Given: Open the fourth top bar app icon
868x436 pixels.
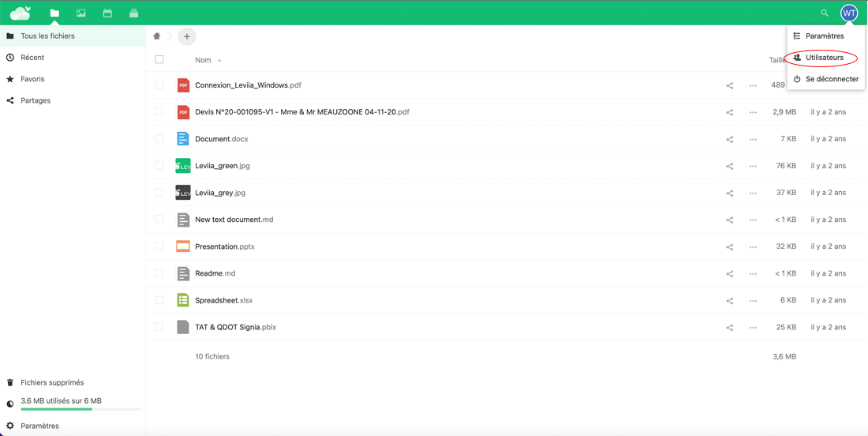Looking at the screenshot, I should [x=134, y=13].
